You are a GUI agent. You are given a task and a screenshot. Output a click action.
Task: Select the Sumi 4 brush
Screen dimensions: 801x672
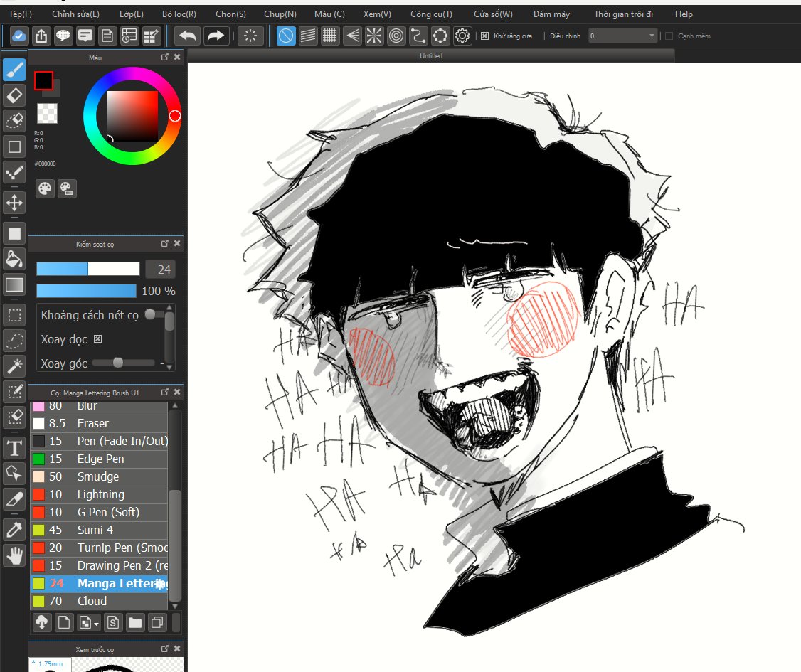tap(99, 530)
